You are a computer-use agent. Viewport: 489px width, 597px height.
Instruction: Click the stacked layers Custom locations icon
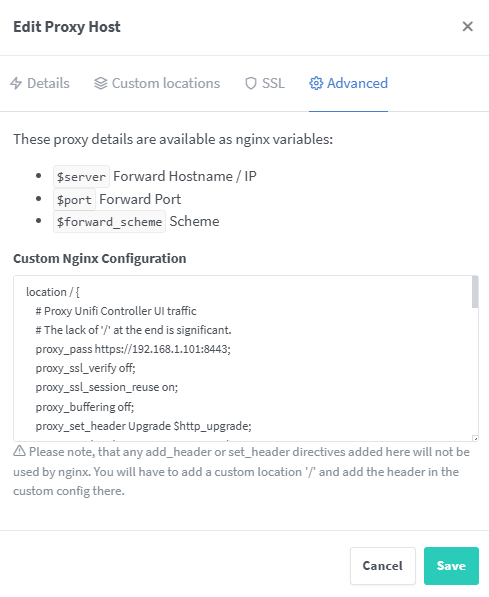101,83
